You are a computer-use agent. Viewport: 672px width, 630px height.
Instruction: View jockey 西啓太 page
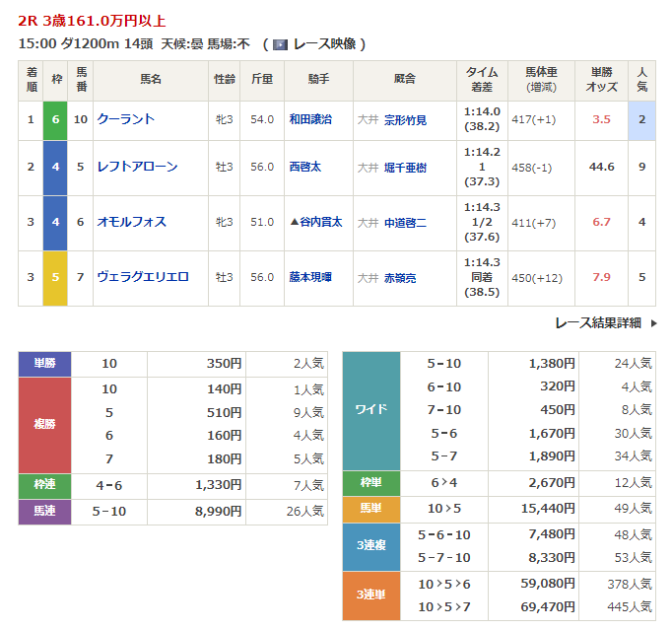(305, 167)
